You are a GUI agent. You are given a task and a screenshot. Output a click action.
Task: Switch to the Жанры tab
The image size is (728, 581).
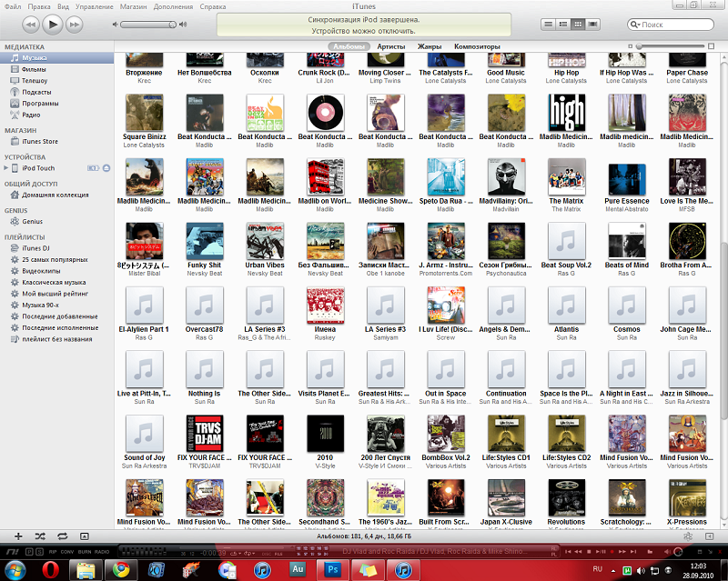[430, 46]
